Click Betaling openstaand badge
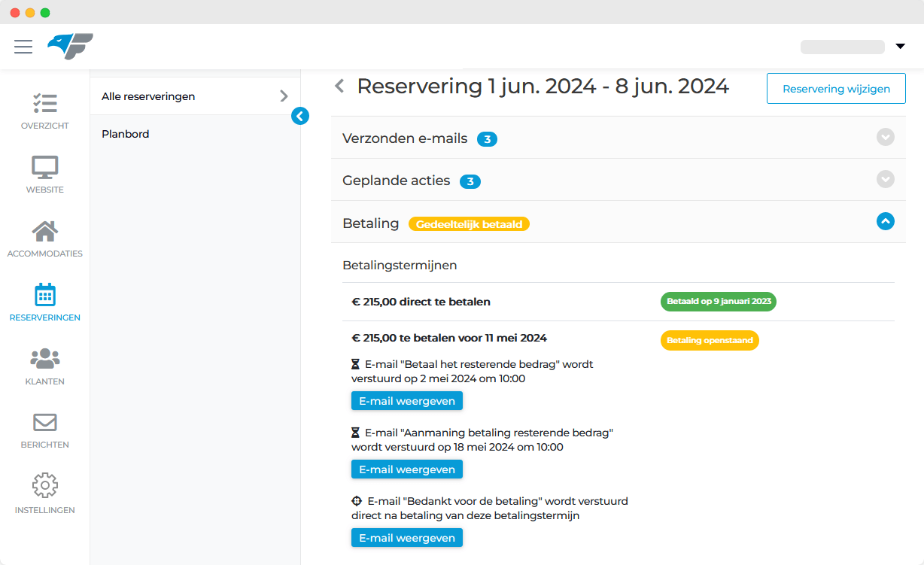924x565 pixels. coord(710,341)
